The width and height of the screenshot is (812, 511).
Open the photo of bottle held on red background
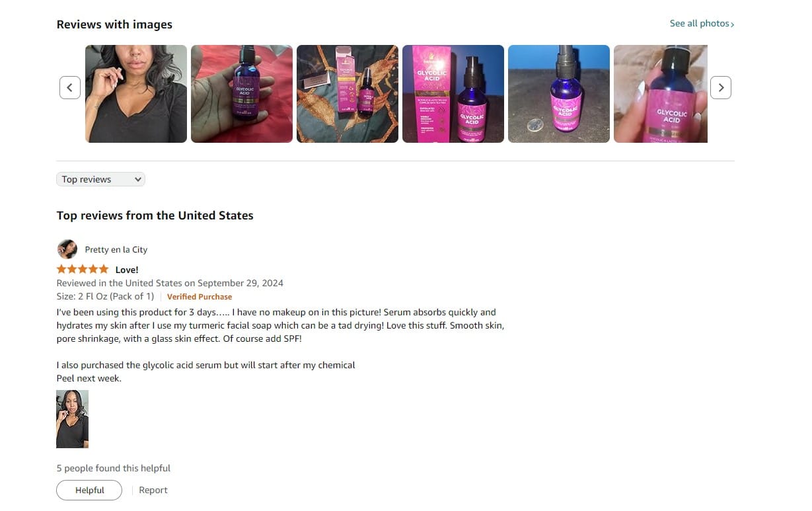(x=242, y=94)
